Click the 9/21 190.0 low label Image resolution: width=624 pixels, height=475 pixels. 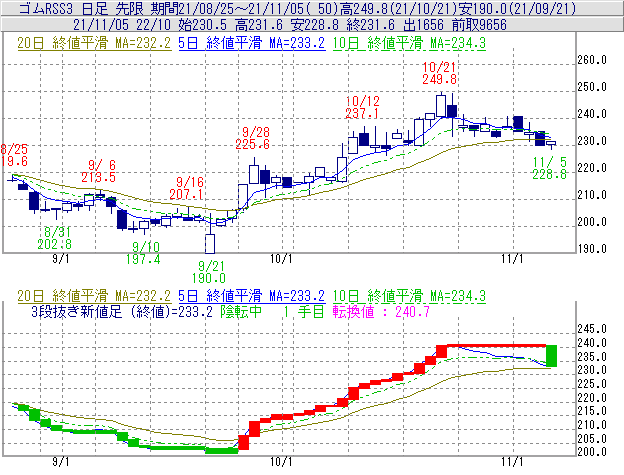point(209,272)
